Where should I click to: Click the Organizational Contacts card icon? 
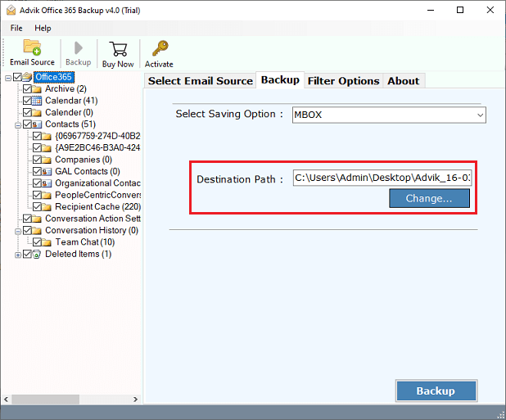click(x=47, y=183)
